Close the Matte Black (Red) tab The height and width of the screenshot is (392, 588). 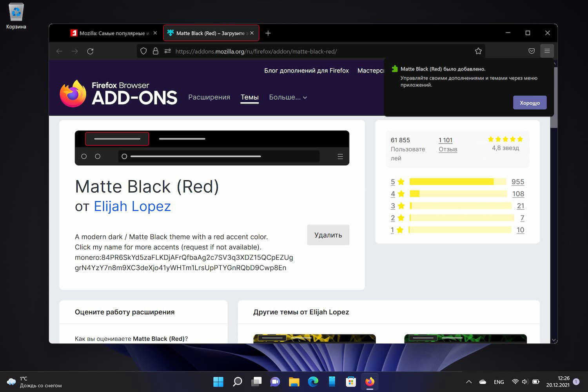coord(252,33)
